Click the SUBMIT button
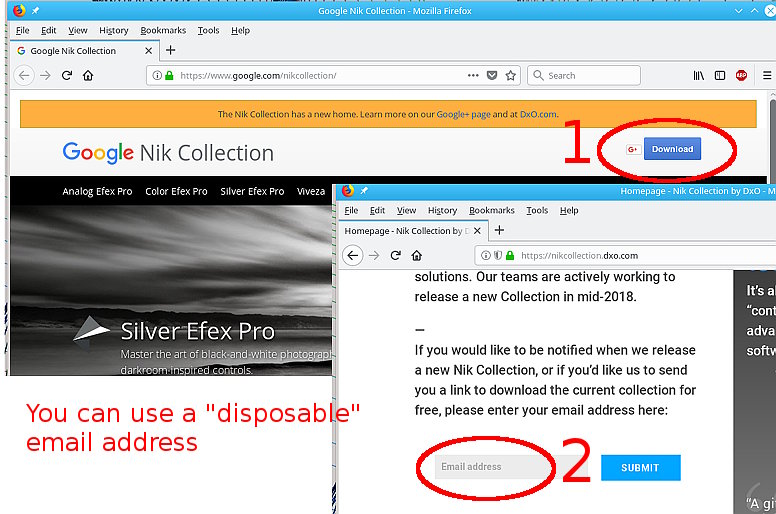 coord(640,467)
